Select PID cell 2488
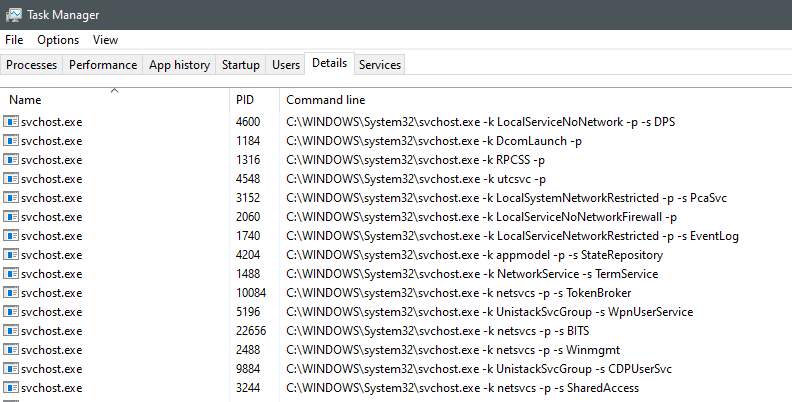Image resolution: width=792 pixels, height=402 pixels. [x=248, y=350]
